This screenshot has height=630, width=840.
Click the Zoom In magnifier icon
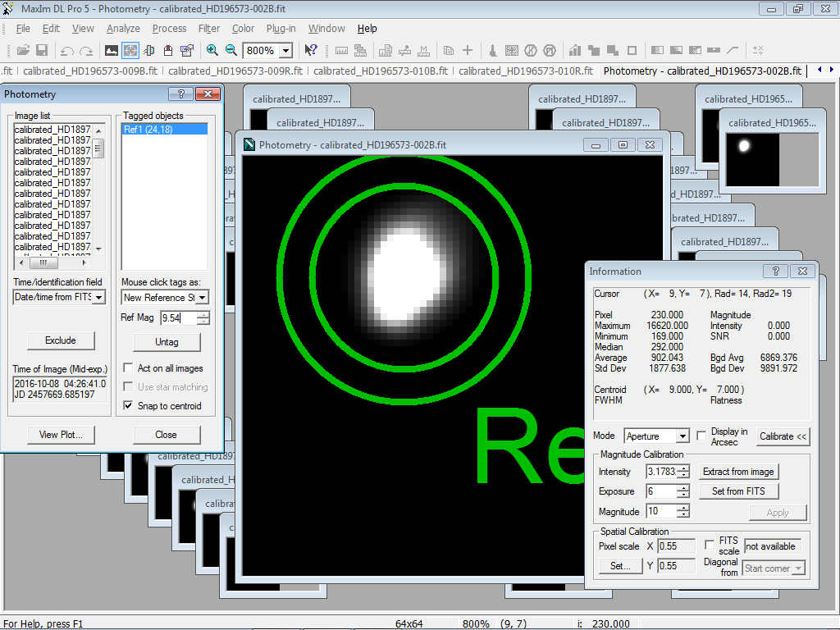(212, 50)
